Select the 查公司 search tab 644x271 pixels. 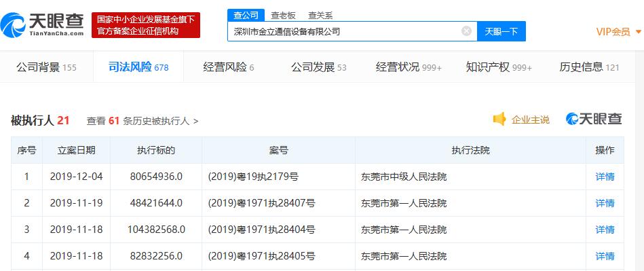[x=246, y=15]
